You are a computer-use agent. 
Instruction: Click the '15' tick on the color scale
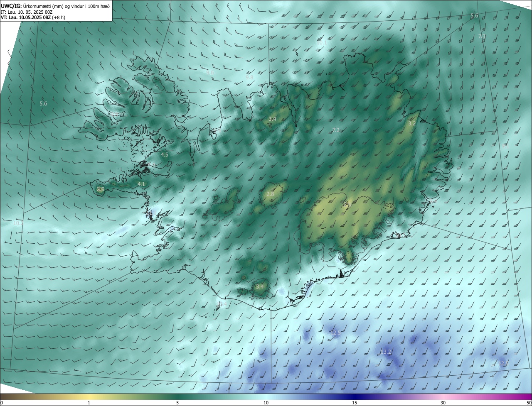pos(355,403)
